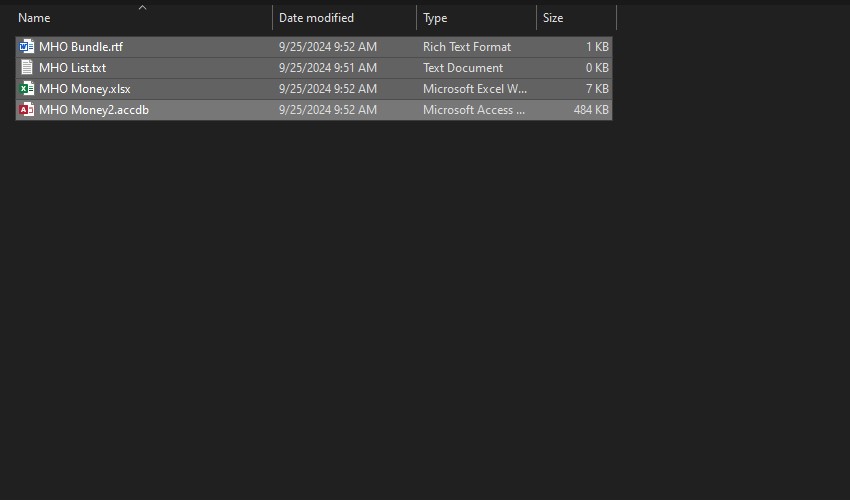
Task: Sort files by the Name column header
Action: (35, 18)
